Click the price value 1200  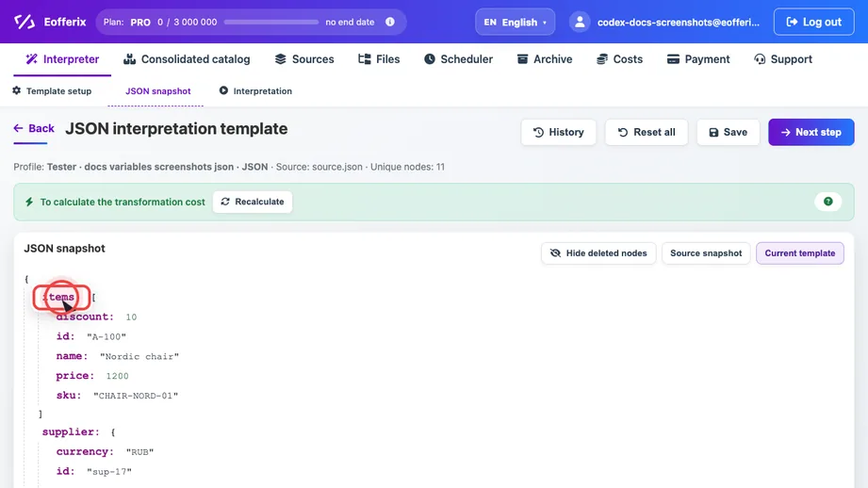(118, 376)
